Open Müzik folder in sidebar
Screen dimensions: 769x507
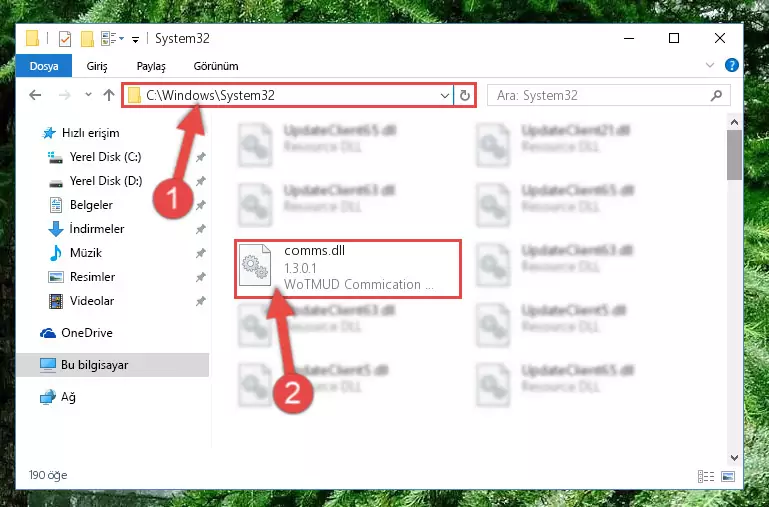point(85,253)
